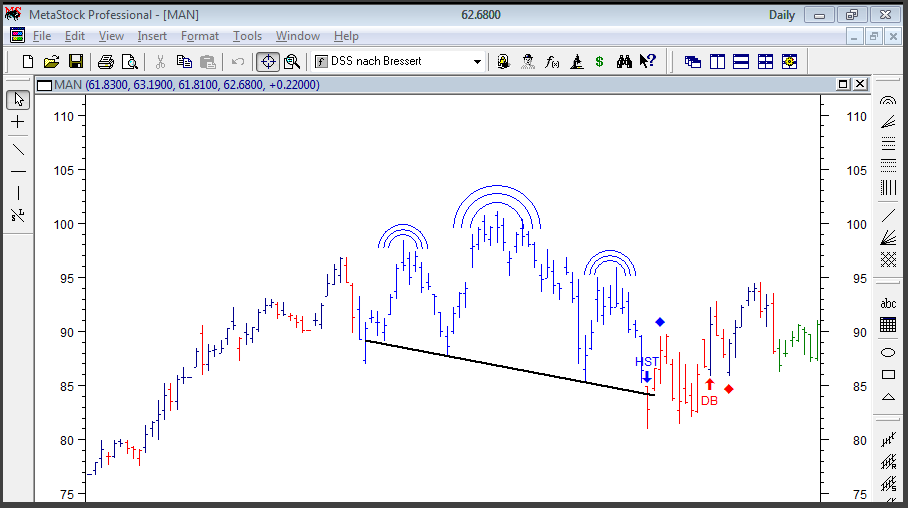Close the MAN chart inner window
Image resolution: width=908 pixels, height=508 pixels.
[861, 85]
